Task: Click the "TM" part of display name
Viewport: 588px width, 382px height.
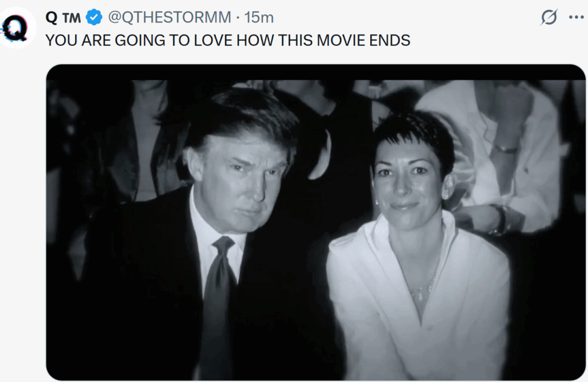Action: 71,18
